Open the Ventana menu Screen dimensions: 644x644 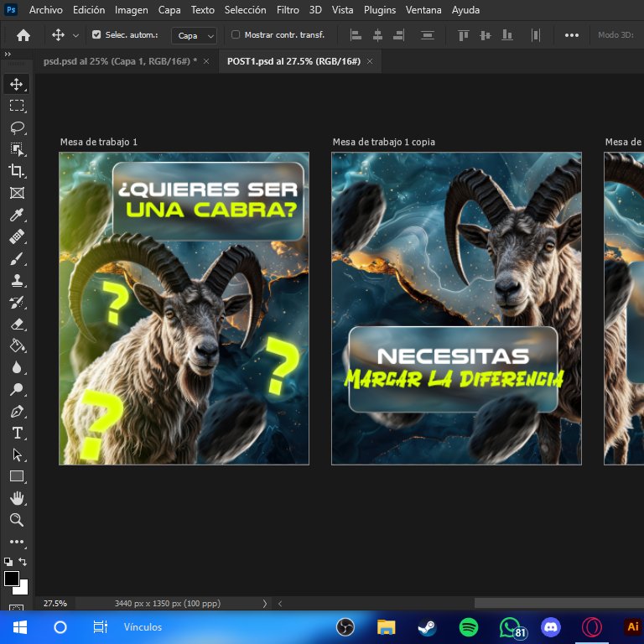(x=423, y=10)
